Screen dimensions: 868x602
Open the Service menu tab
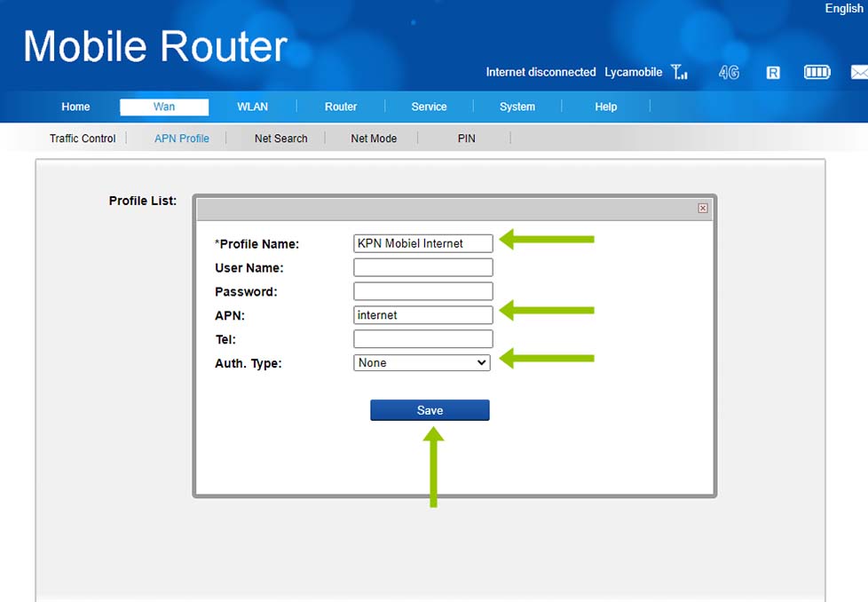coord(429,107)
